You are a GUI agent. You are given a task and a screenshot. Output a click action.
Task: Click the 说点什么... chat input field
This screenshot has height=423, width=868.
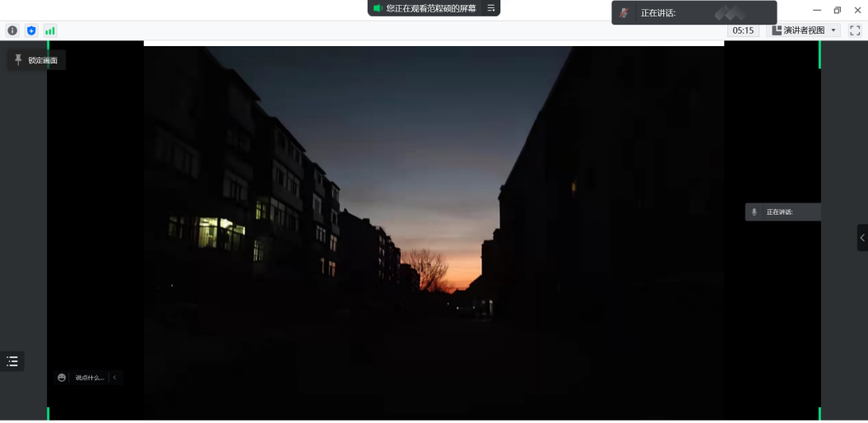(x=89, y=378)
